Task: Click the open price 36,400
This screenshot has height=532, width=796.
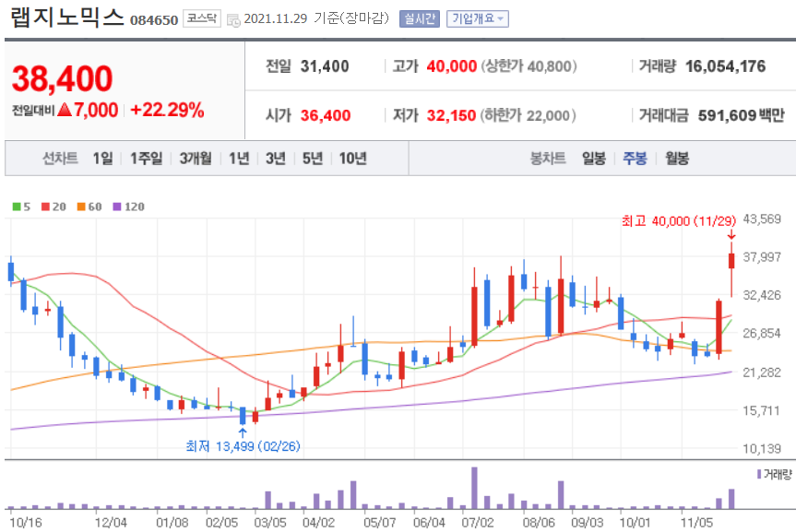Action: pyautogui.click(x=326, y=116)
